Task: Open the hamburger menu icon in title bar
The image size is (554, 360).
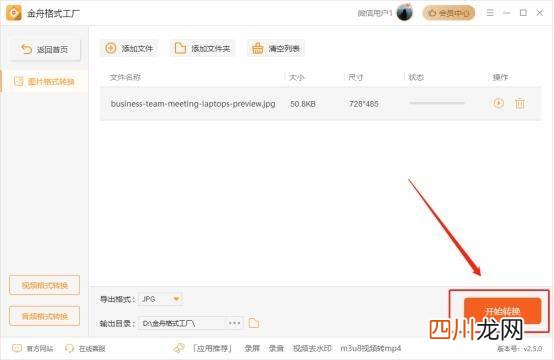Action: [490, 13]
